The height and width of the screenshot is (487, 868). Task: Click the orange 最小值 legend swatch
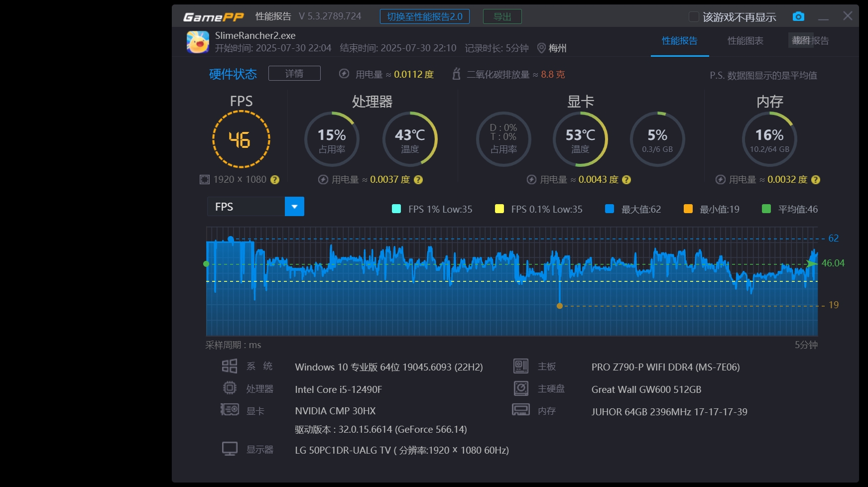point(688,209)
